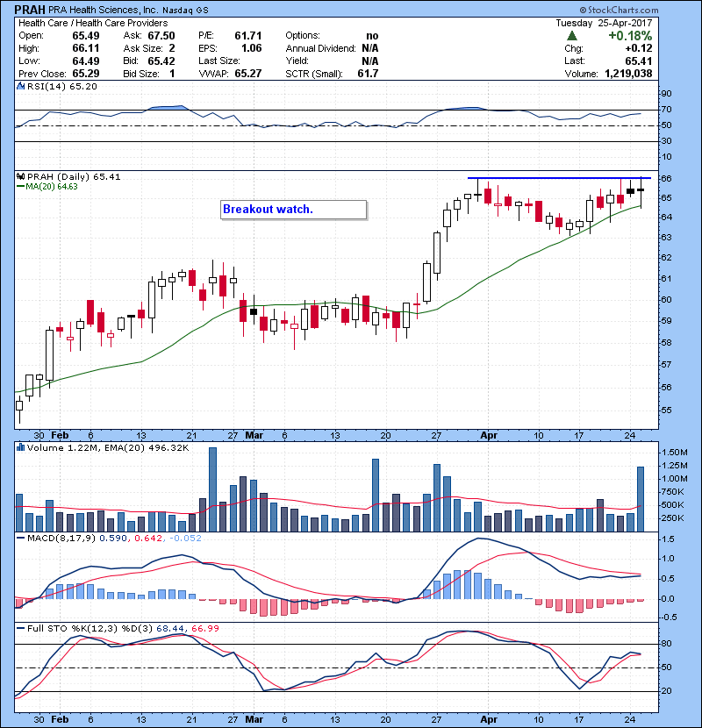This screenshot has height=728, width=702.
Task: Click the green up-triangle change indicator
Action: coord(572,36)
